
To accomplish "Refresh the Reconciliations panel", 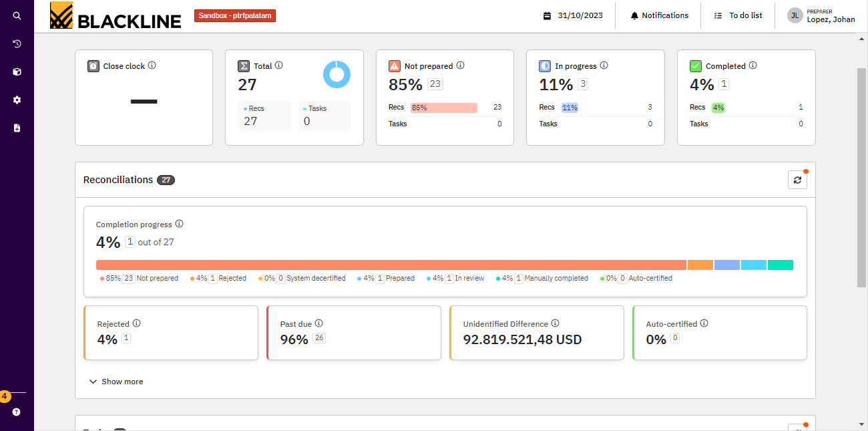I will (797, 180).
